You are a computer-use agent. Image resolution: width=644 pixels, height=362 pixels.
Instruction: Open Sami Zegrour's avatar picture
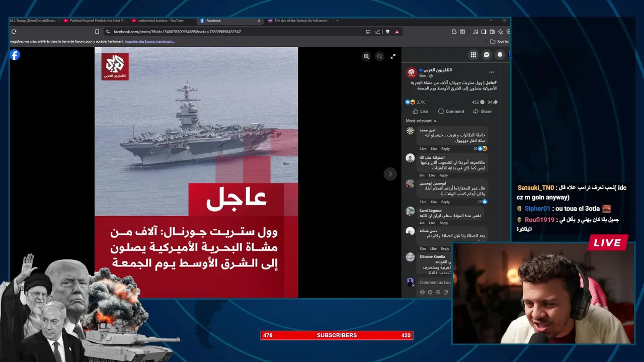coord(411,211)
